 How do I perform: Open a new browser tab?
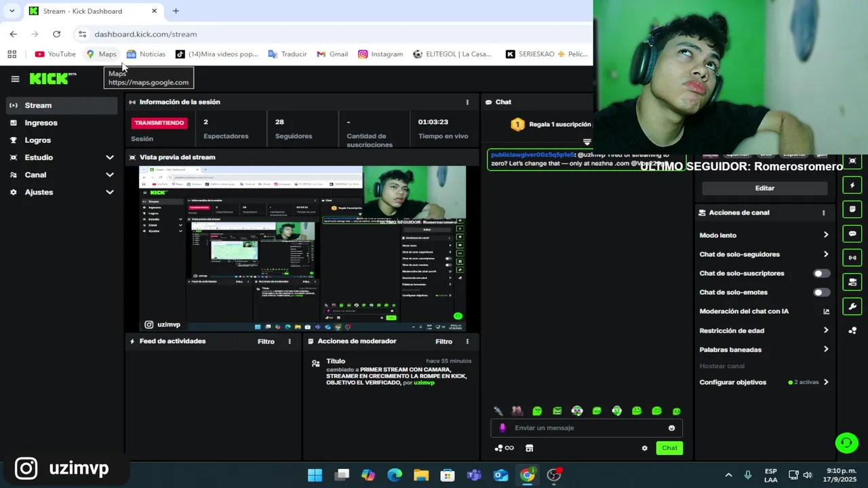(176, 11)
